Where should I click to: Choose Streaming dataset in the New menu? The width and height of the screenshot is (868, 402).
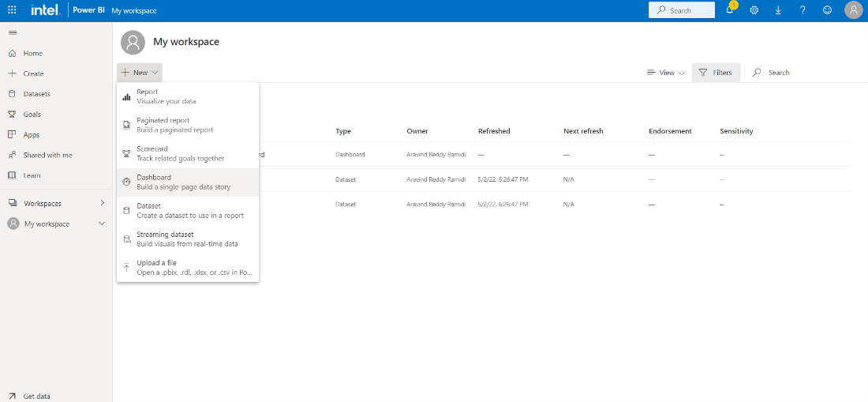tap(187, 239)
